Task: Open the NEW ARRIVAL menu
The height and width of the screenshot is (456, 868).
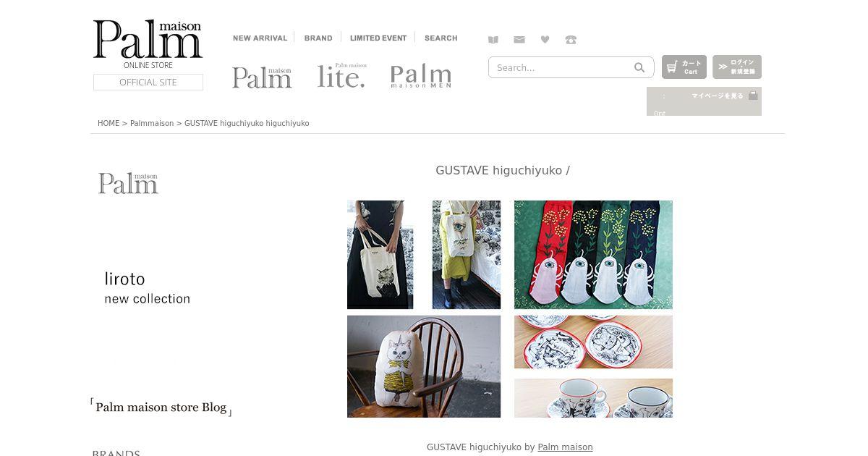Action: pyautogui.click(x=260, y=38)
